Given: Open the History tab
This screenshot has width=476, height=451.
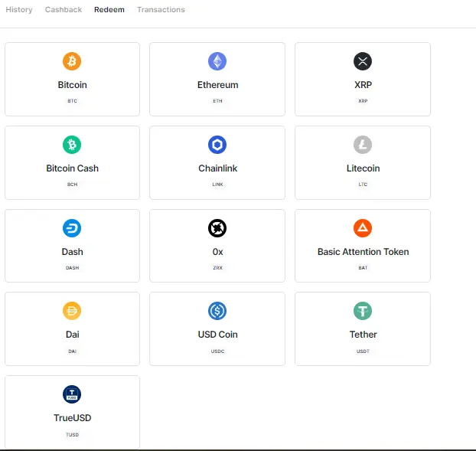Looking at the screenshot, I should pos(19,10).
